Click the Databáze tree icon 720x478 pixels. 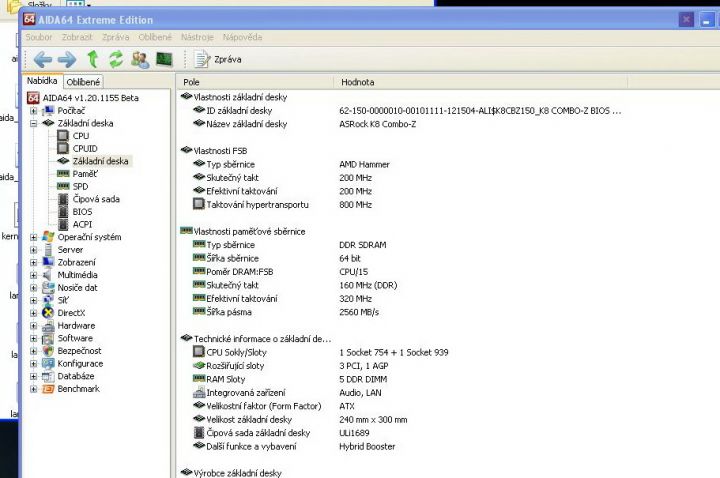coord(48,376)
